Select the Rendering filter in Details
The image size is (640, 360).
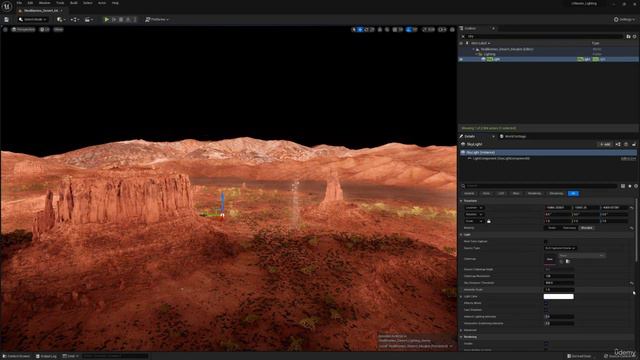tap(534, 193)
